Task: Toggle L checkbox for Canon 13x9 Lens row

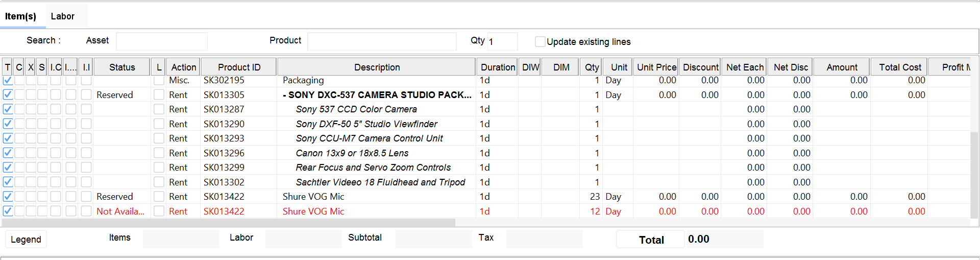Action: coord(159,153)
